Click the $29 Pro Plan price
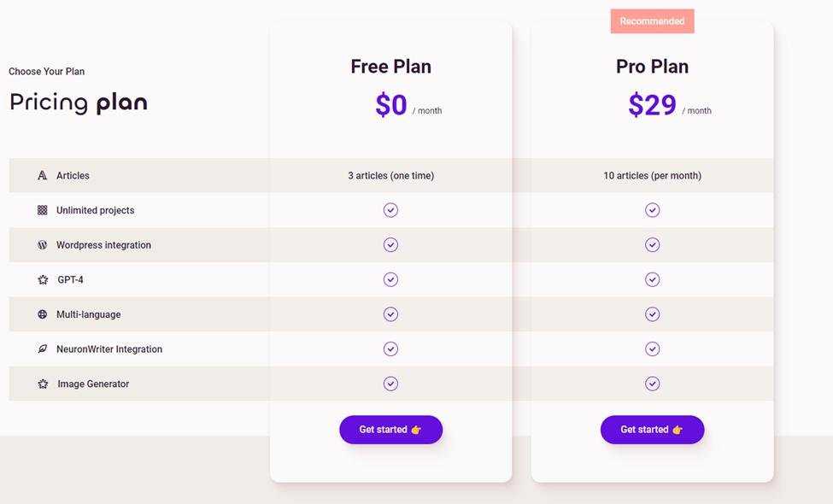The height and width of the screenshot is (504, 833). coord(652,105)
